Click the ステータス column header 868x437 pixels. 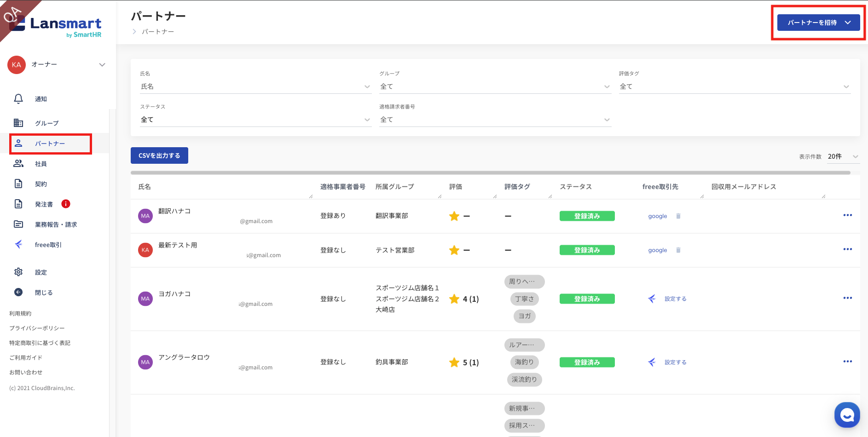(x=576, y=186)
